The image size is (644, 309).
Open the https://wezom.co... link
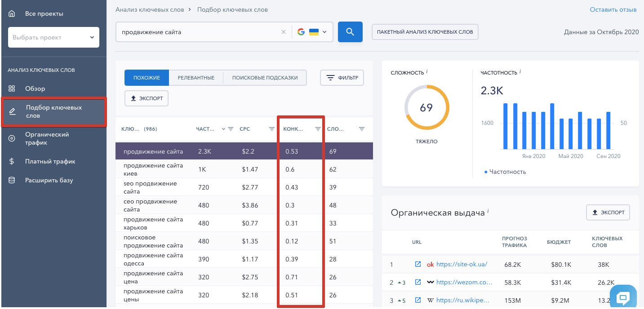click(464, 282)
